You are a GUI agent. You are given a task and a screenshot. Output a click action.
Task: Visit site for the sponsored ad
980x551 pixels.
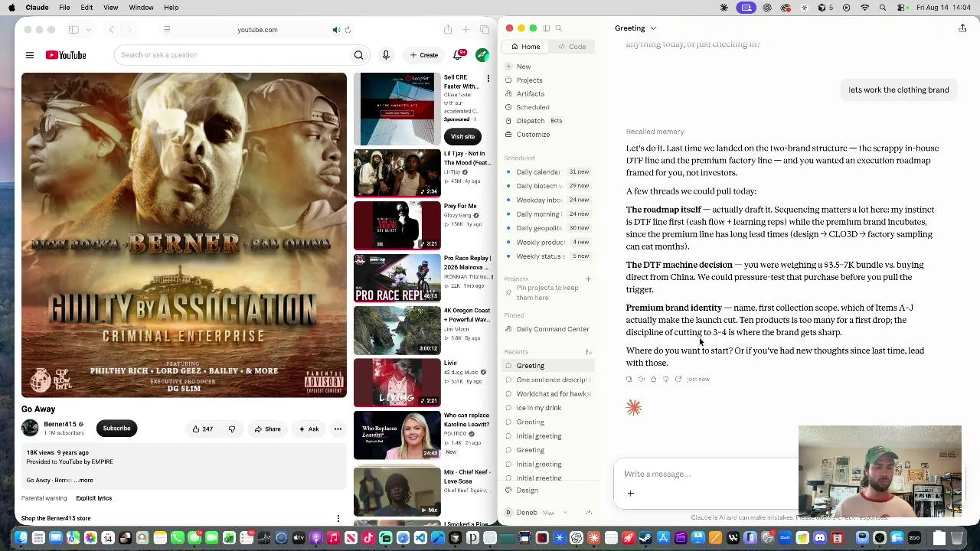pos(462,136)
